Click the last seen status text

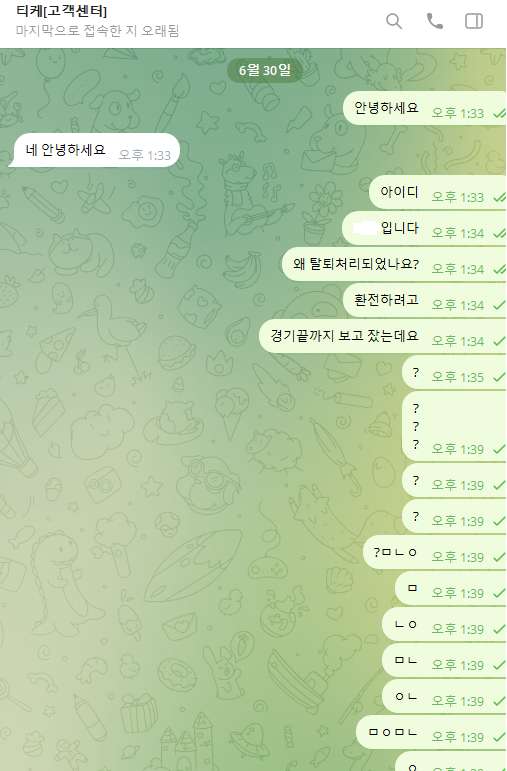pos(97,31)
